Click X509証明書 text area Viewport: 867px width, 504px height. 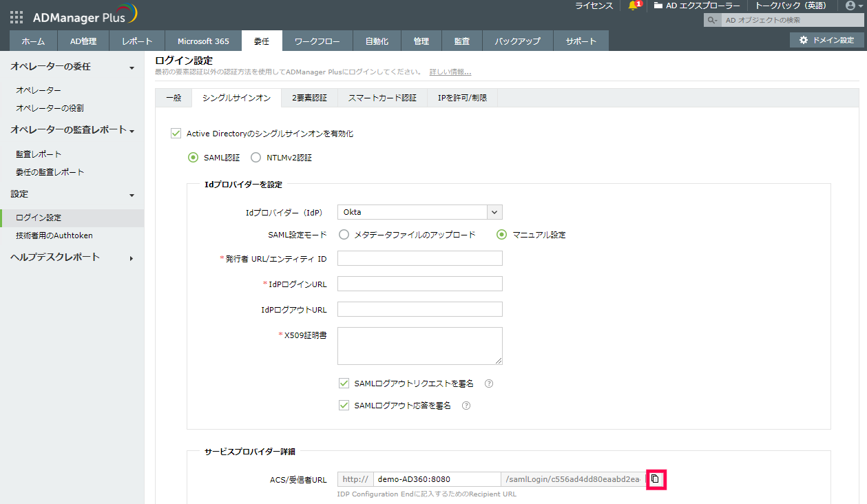(x=420, y=346)
